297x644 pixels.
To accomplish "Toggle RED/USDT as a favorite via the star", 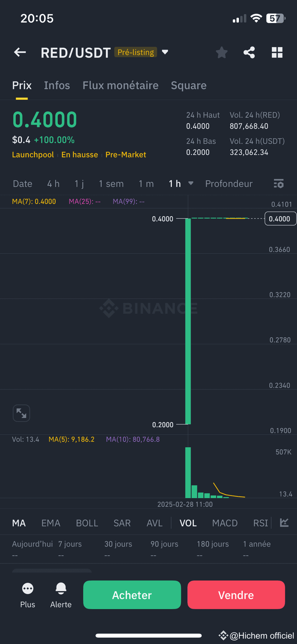I will coord(221,52).
